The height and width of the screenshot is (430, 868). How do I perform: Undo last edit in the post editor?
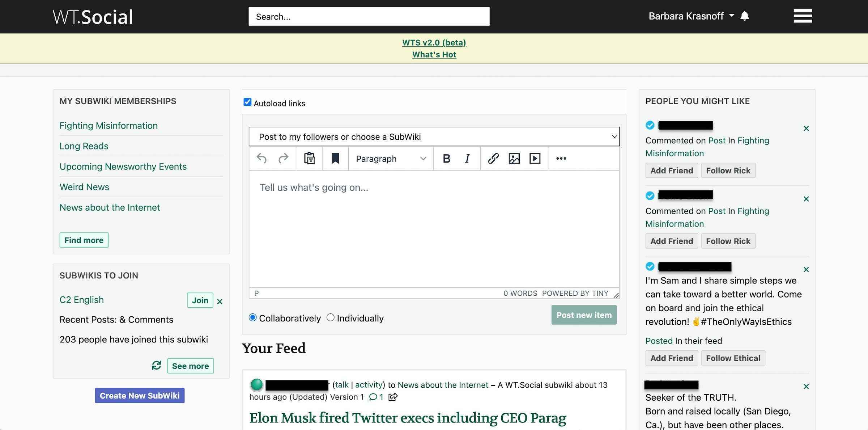(261, 159)
